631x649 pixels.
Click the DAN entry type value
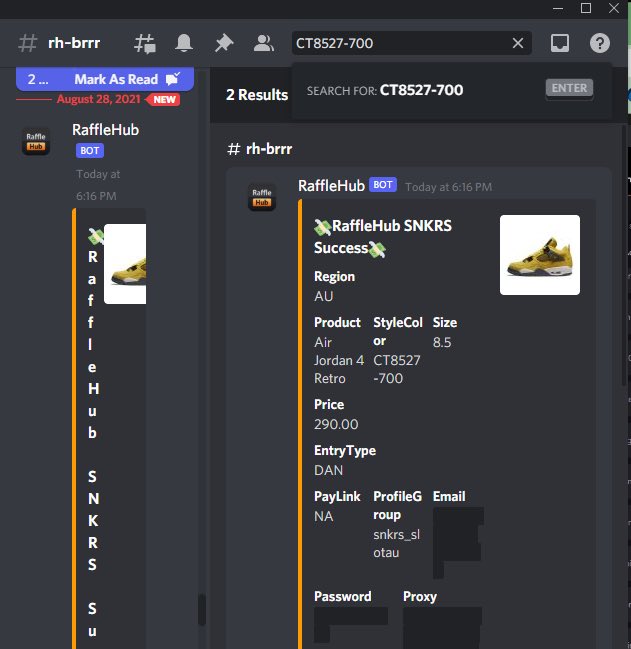(329, 470)
